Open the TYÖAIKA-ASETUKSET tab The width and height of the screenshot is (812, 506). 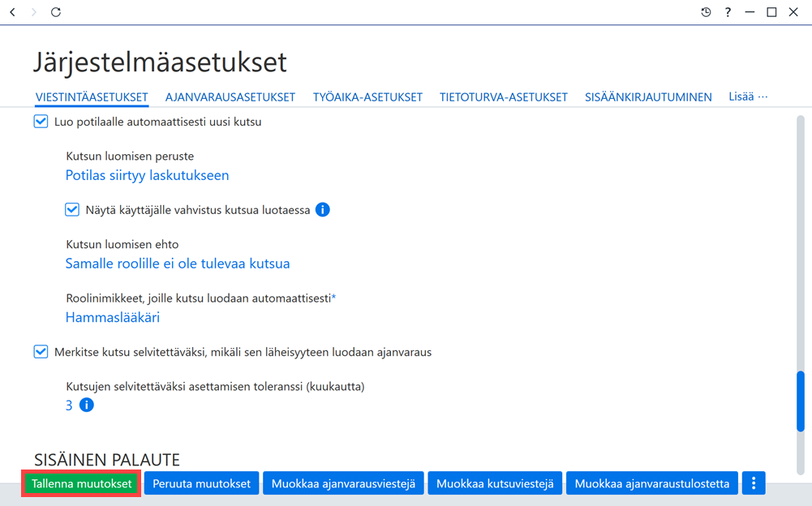(367, 97)
